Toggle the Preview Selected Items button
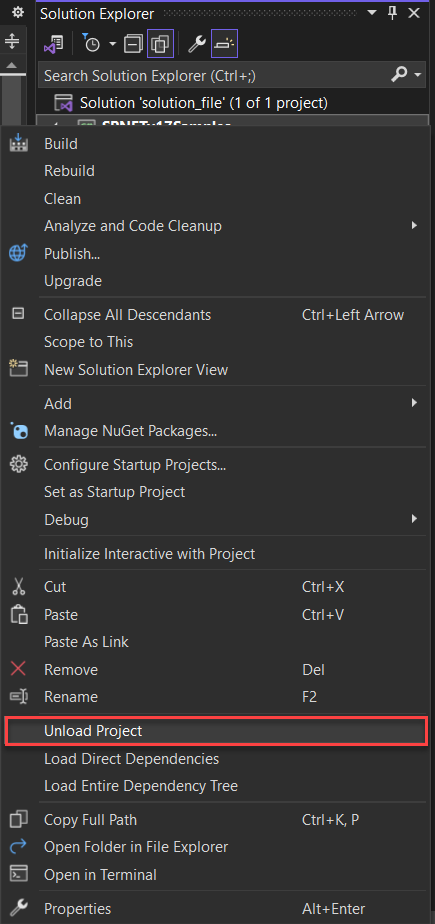The height and width of the screenshot is (924, 435). [x=224, y=44]
